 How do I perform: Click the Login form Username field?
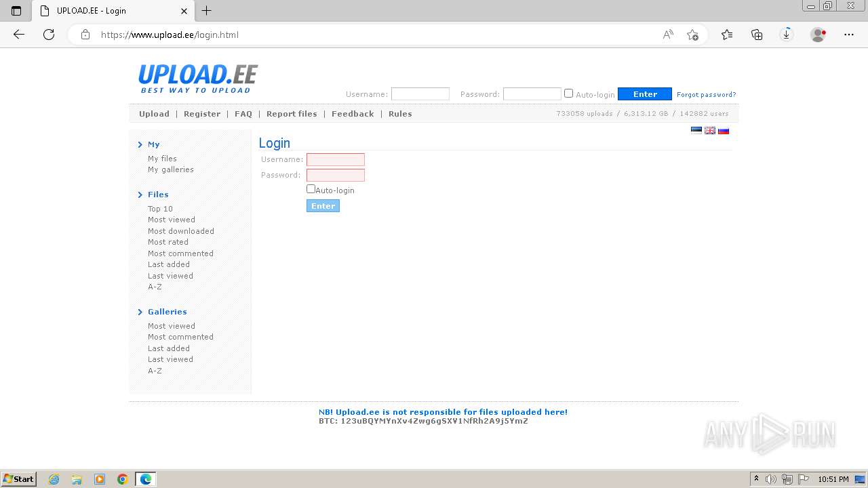pos(336,159)
